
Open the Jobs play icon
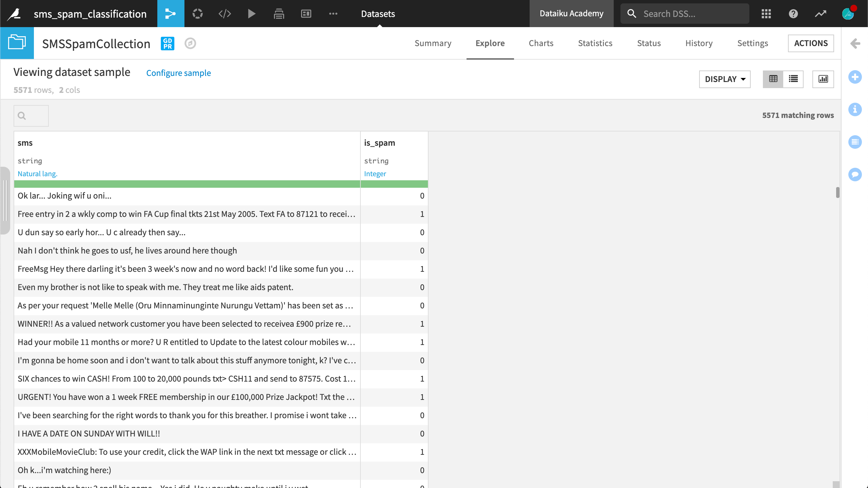point(252,14)
